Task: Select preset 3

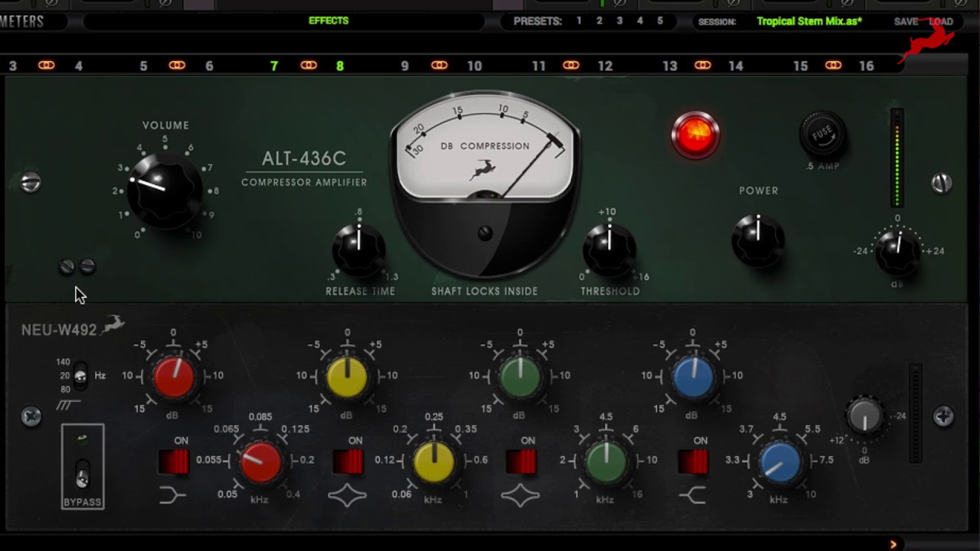Action: 619,21
